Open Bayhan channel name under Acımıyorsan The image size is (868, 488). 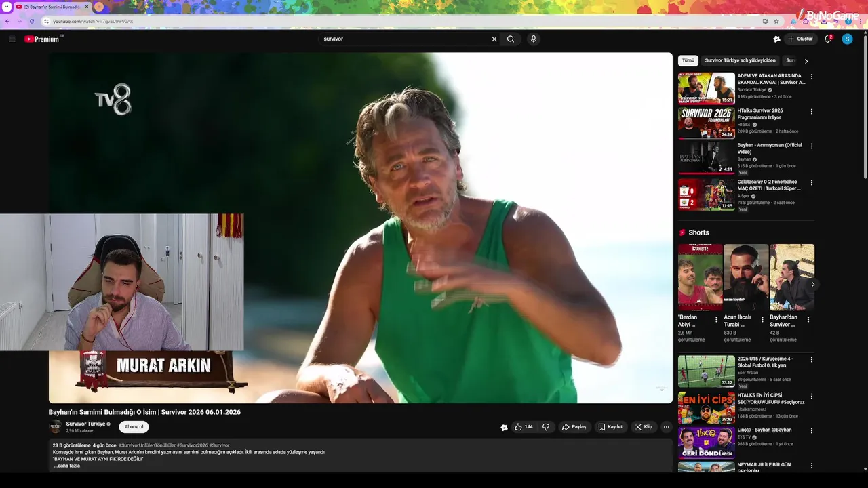(745, 159)
